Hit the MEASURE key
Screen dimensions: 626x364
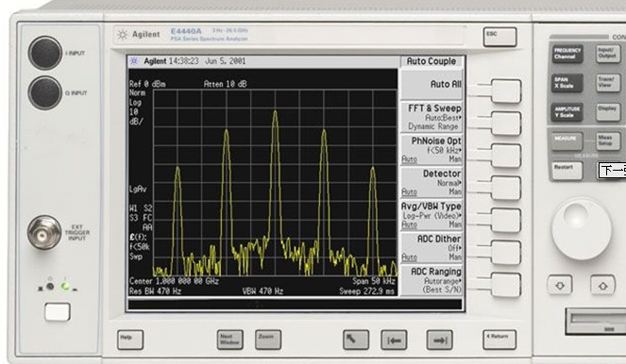(567, 141)
